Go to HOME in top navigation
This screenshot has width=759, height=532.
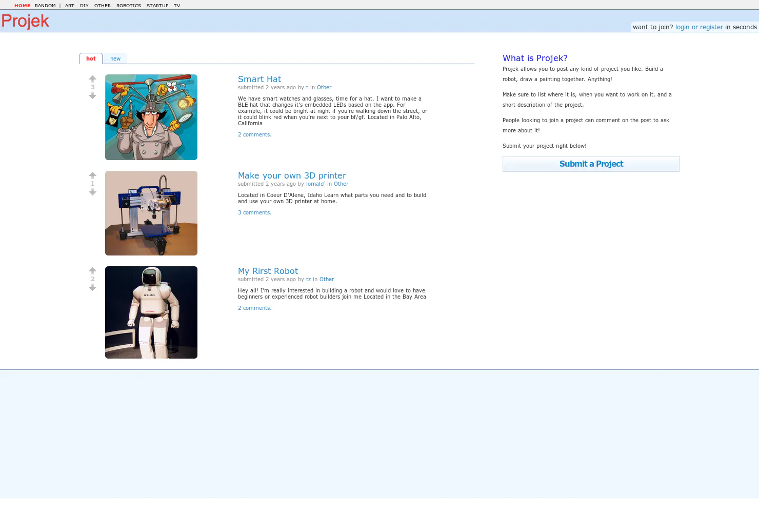(x=22, y=6)
